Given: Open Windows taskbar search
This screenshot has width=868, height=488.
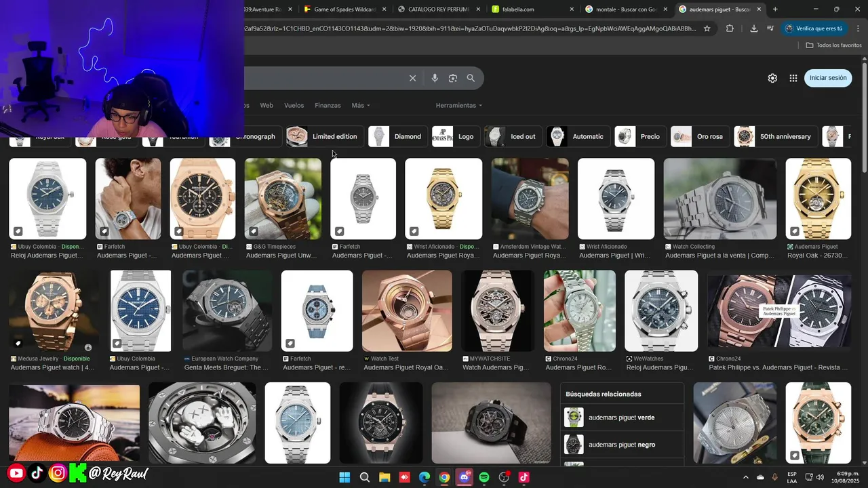Looking at the screenshot, I should click(365, 477).
